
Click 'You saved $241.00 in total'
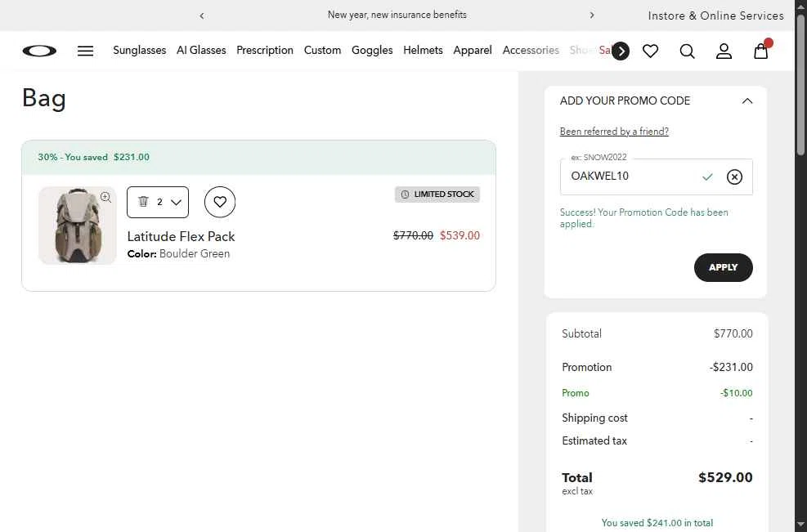tap(657, 523)
